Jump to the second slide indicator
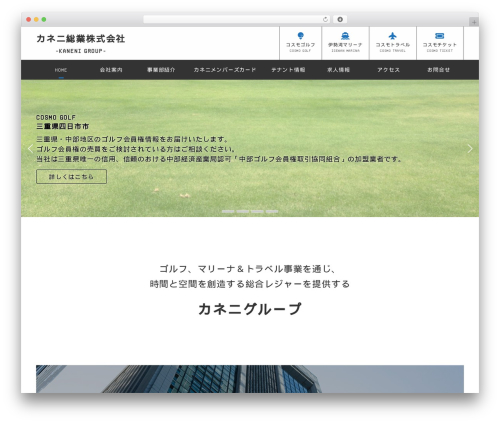This screenshot has height=423, width=500. click(x=243, y=211)
